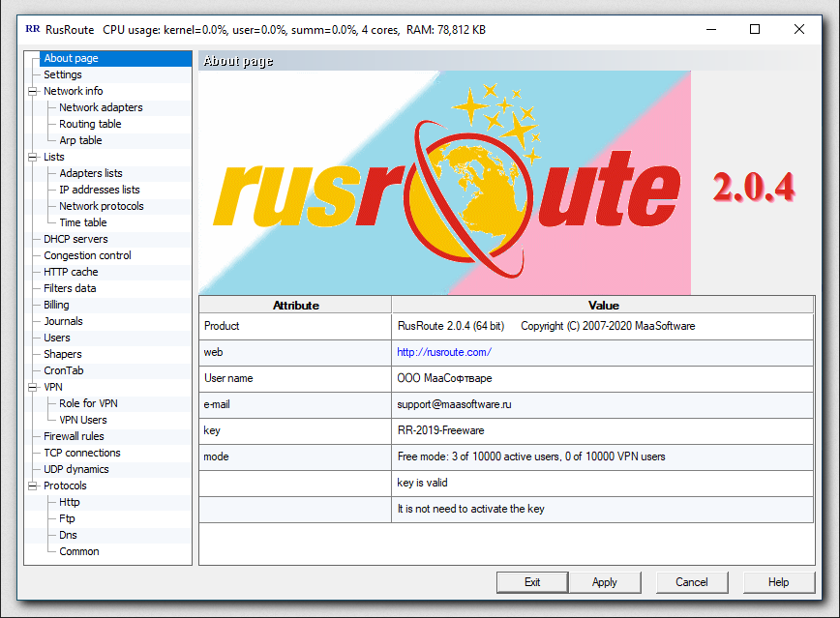Screen dimensions: 840x618
Task: Open the Settings tree item
Action: 63,75
